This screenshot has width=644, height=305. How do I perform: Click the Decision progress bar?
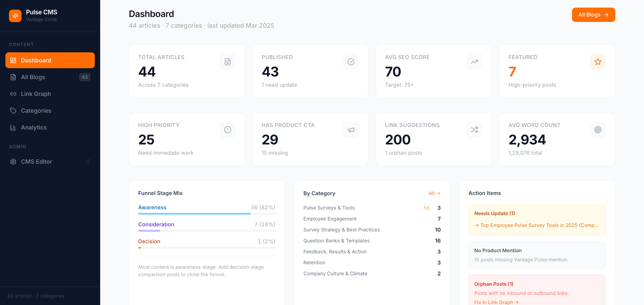(207, 248)
